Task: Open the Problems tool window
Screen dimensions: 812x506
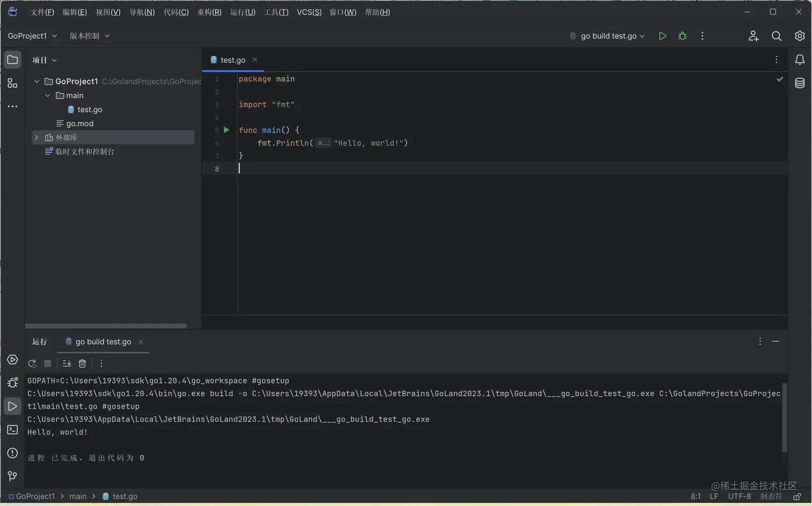Action: [x=12, y=453]
